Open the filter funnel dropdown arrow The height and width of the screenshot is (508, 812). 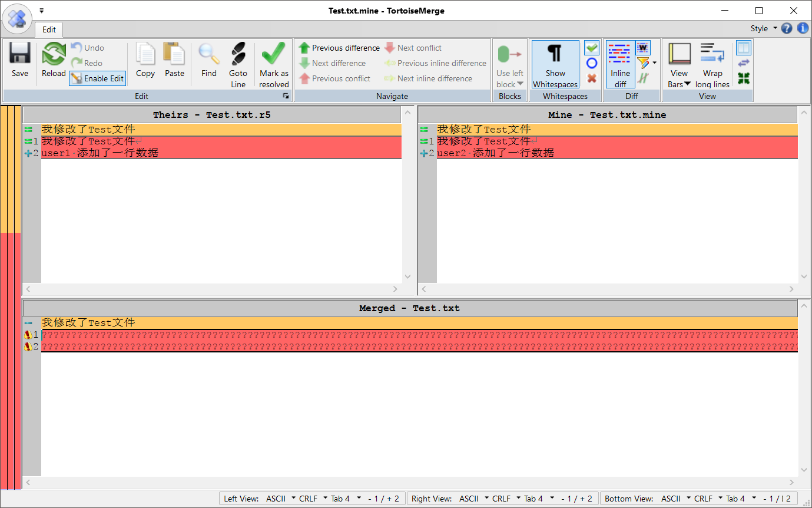[x=655, y=63]
